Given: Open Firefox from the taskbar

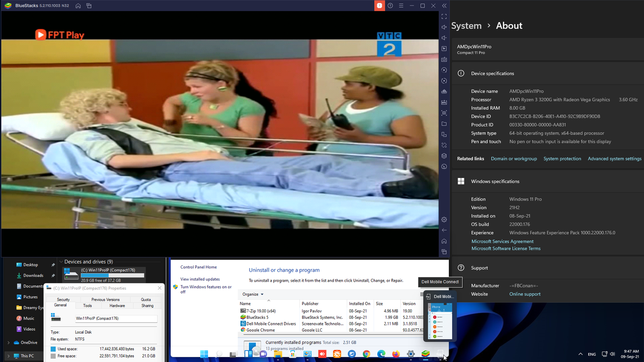Looking at the screenshot, I should tap(395, 354).
